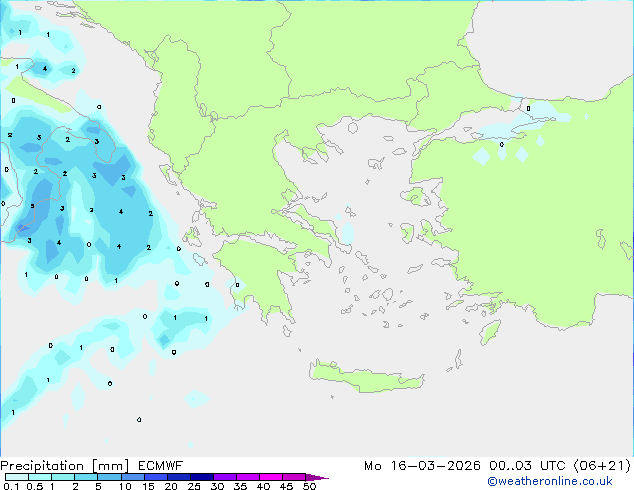Click the purple arrow above 50 mm
This screenshot has width=634, height=490.
(x=317, y=477)
